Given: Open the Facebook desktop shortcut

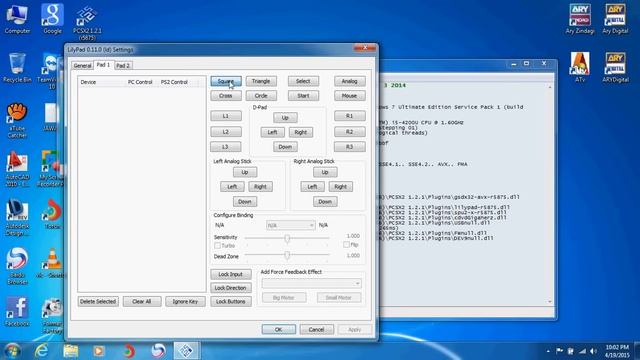Looking at the screenshot, I should 17,312.
